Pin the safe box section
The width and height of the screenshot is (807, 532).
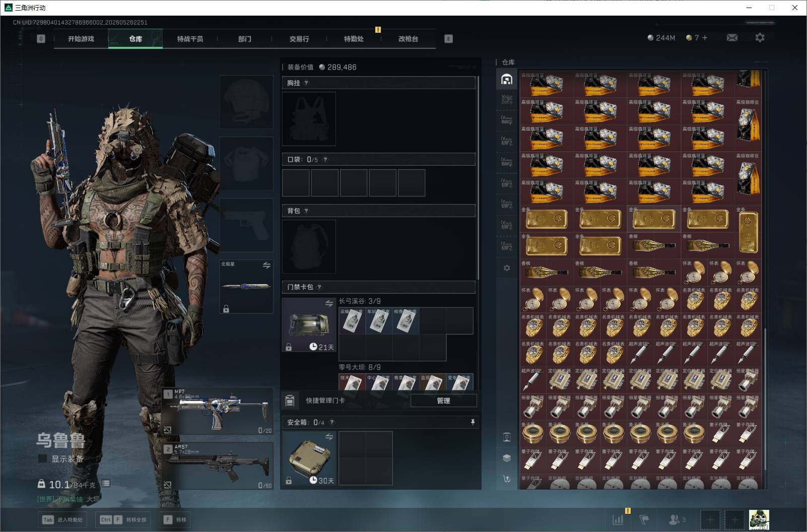[x=473, y=422]
